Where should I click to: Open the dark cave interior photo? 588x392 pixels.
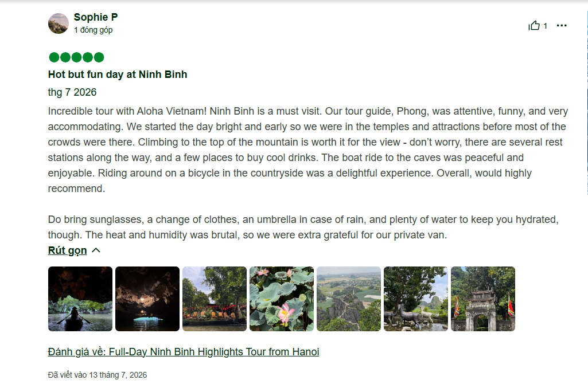[x=147, y=299]
